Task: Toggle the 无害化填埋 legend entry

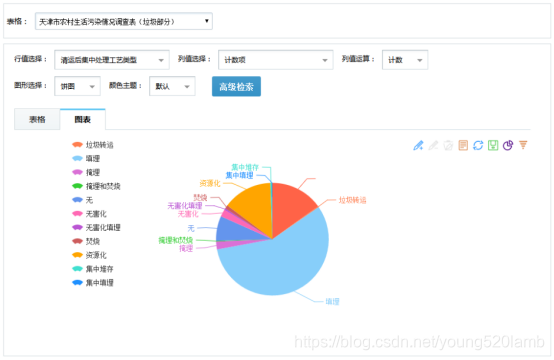Action: tap(96, 228)
